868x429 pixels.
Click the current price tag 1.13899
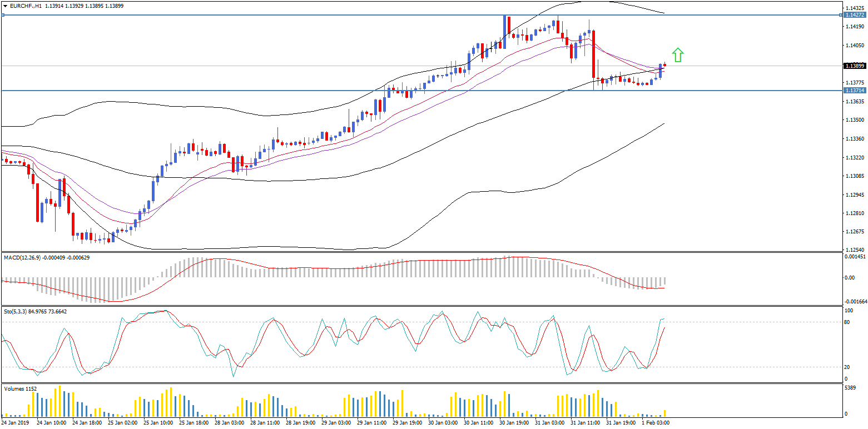click(x=854, y=66)
